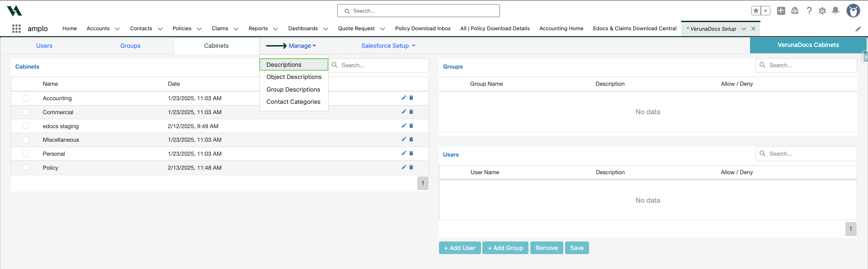Select the Cabinets tab

pyautogui.click(x=217, y=46)
